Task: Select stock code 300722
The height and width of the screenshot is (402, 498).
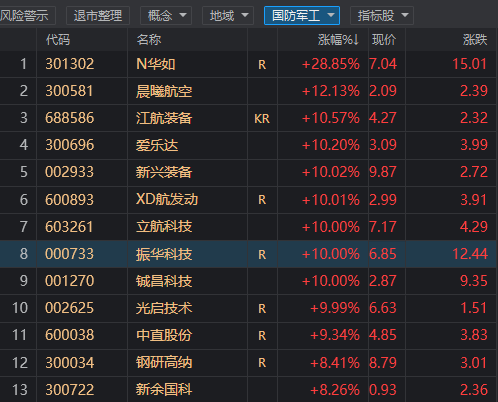Action: [x=70, y=390]
